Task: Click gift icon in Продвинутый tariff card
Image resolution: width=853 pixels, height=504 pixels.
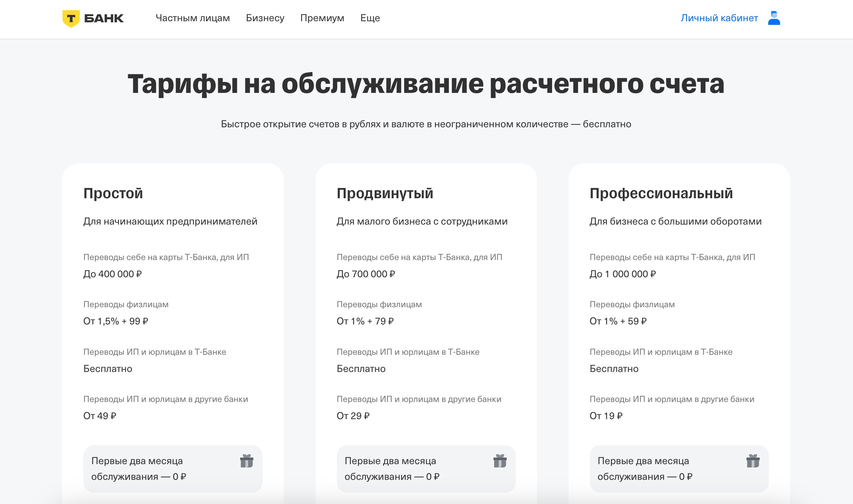Action: (500, 461)
